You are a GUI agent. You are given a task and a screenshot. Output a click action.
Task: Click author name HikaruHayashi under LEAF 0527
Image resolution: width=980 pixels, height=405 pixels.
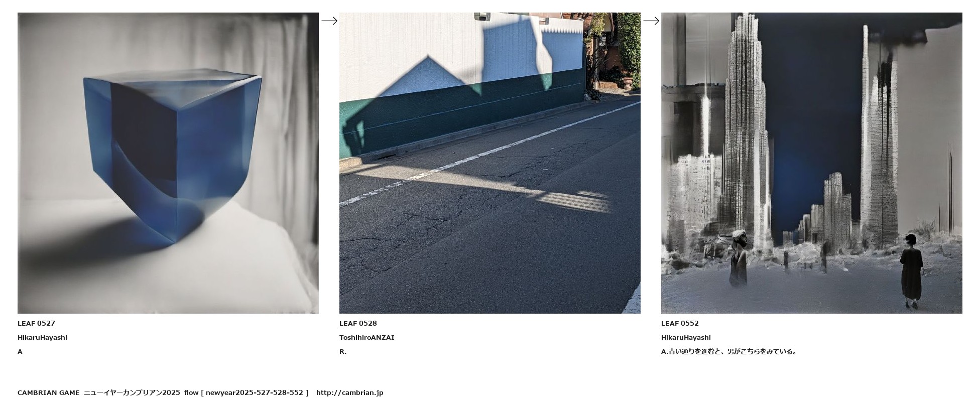(x=42, y=337)
